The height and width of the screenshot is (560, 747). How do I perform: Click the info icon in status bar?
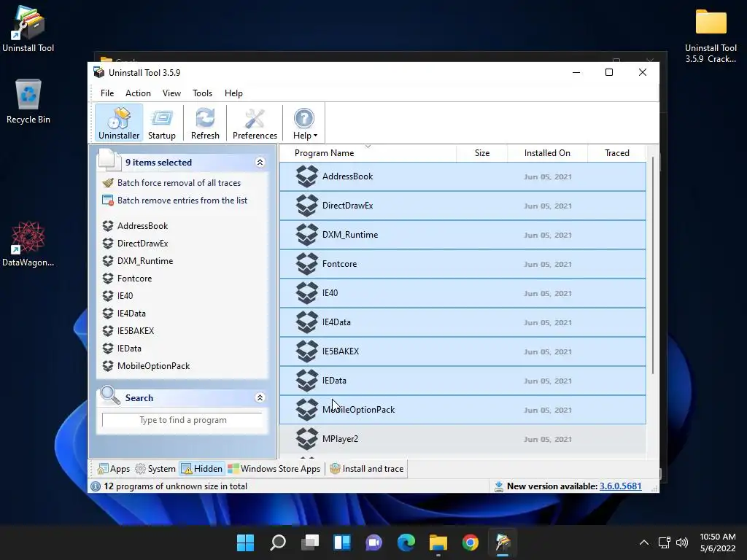pyautogui.click(x=96, y=486)
